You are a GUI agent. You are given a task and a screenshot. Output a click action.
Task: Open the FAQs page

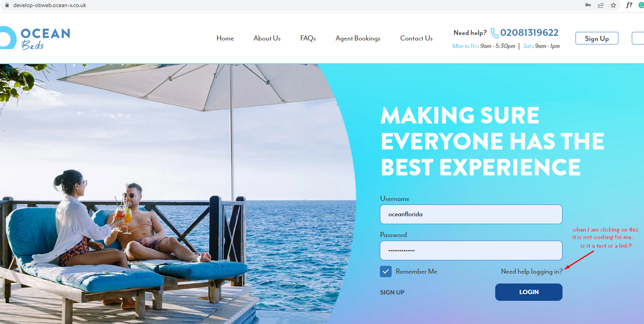(x=308, y=38)
